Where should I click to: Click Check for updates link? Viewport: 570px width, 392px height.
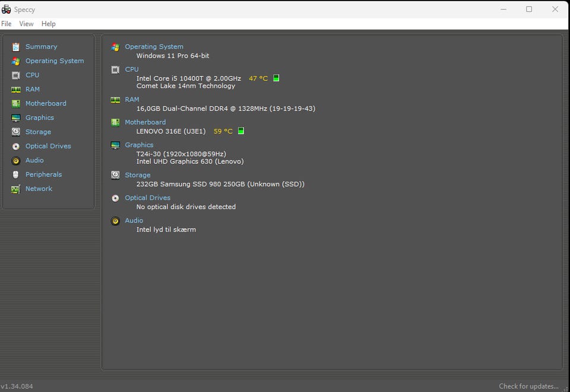(x=528, y=386)
